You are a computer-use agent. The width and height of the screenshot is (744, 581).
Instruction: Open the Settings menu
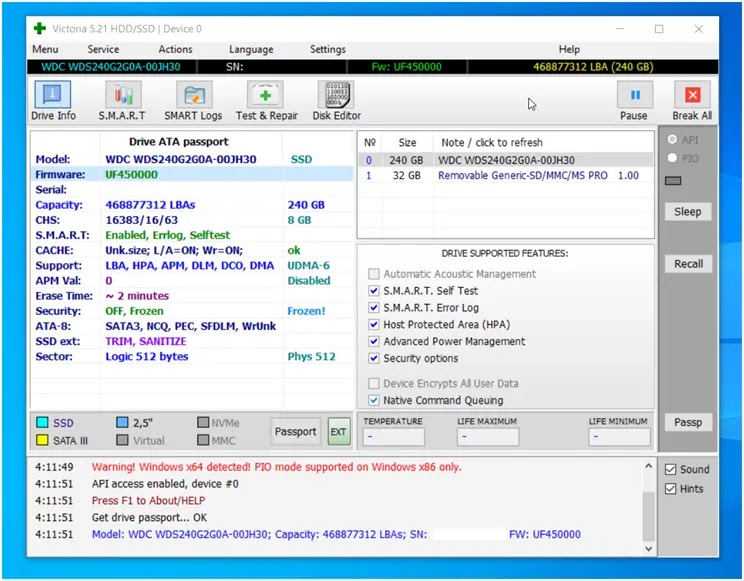click(327, 49)
